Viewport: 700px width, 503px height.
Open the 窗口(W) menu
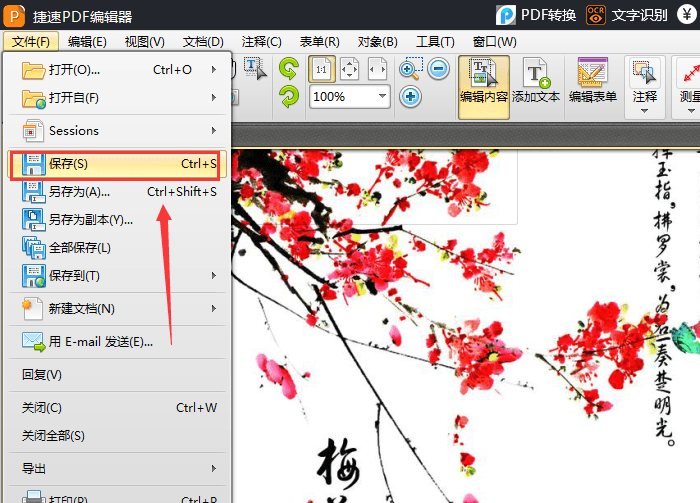click(x=495, y=42)
